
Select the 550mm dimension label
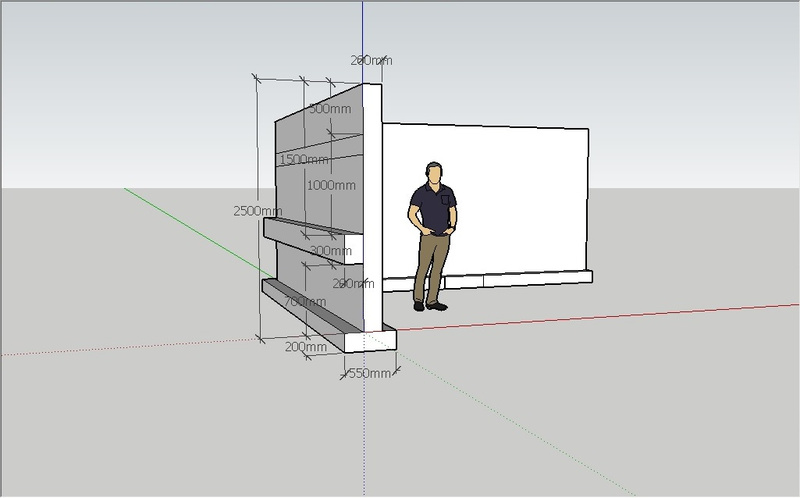click(x=369, y=373)
